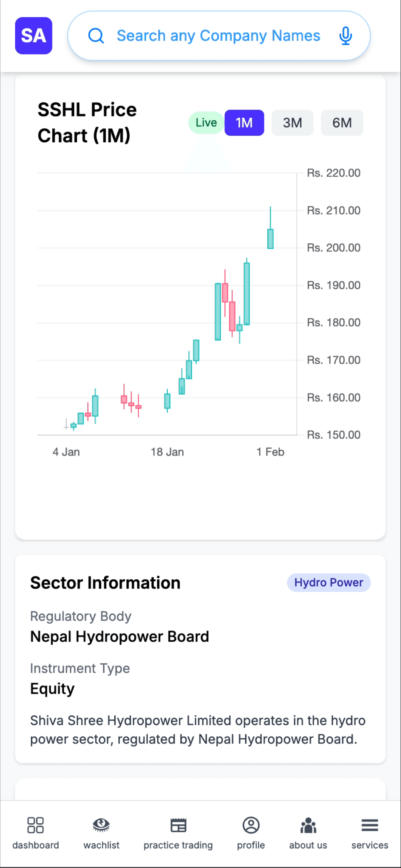This screenshot has width=401, height=868.
Task: Open the dashboard grid icon
Action: (35, 825)
